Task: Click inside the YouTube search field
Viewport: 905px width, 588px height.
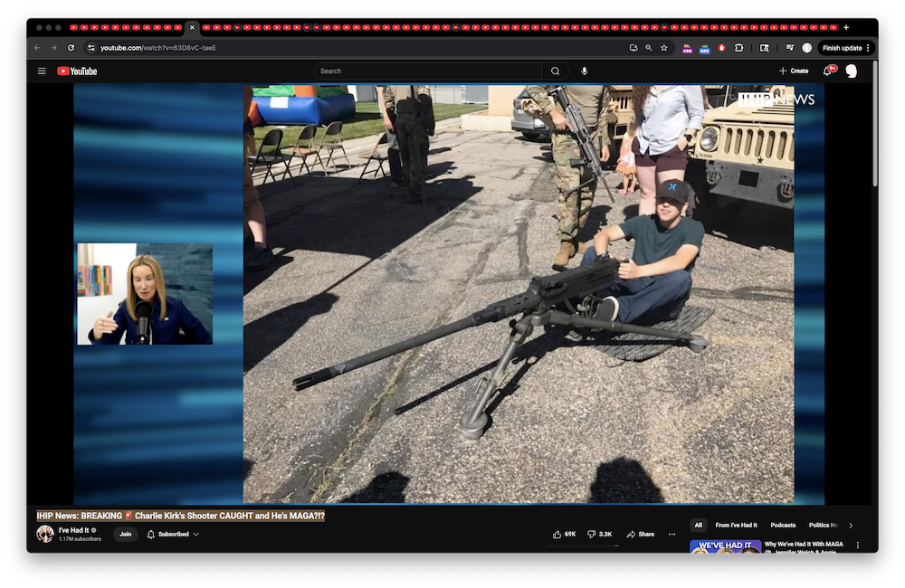Action: point(425,71)
